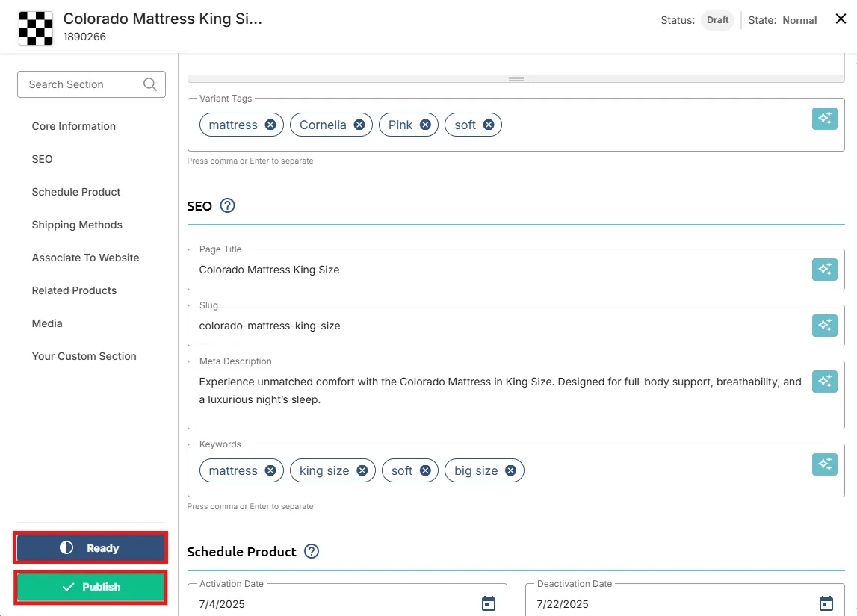Go to Core Information section

pos(74,126)
